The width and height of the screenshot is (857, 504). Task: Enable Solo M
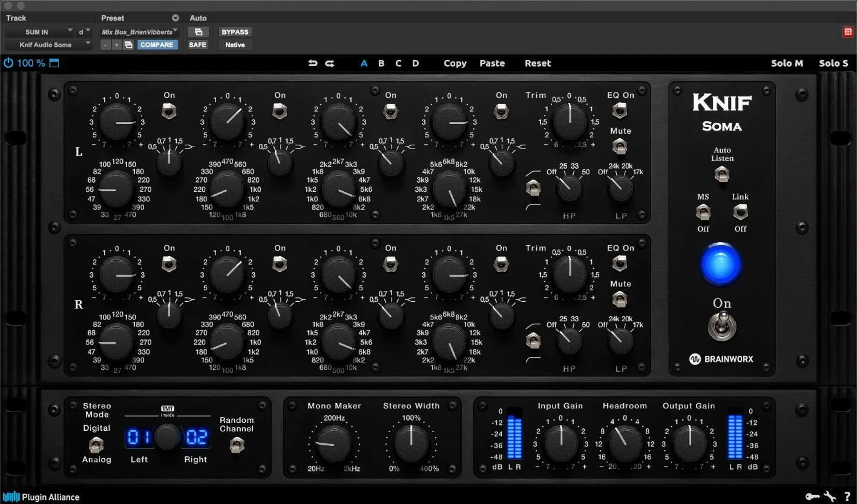pos(787,63)
